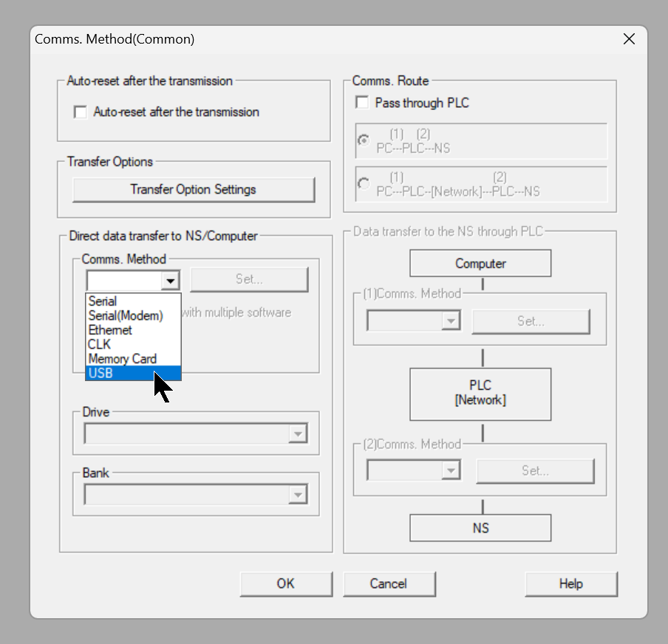Open the Bank dropdown
Screen dimensions: 668x644
[299, 495]
